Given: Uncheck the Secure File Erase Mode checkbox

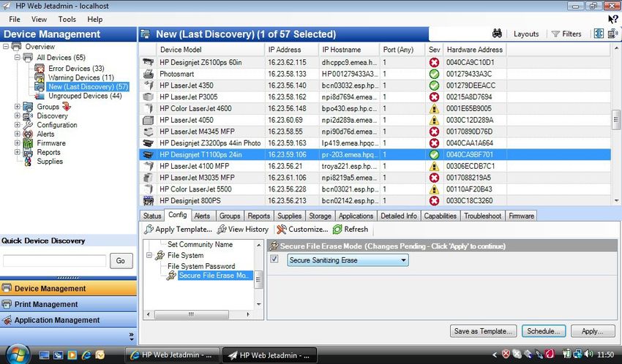Looking at the screenshot, I should [x=274, y=259].
